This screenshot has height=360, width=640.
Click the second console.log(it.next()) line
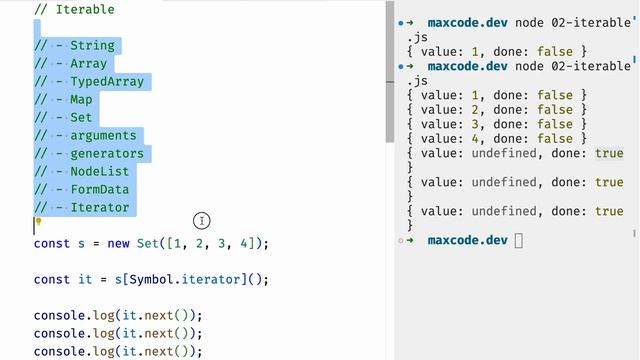click(118, 333)
